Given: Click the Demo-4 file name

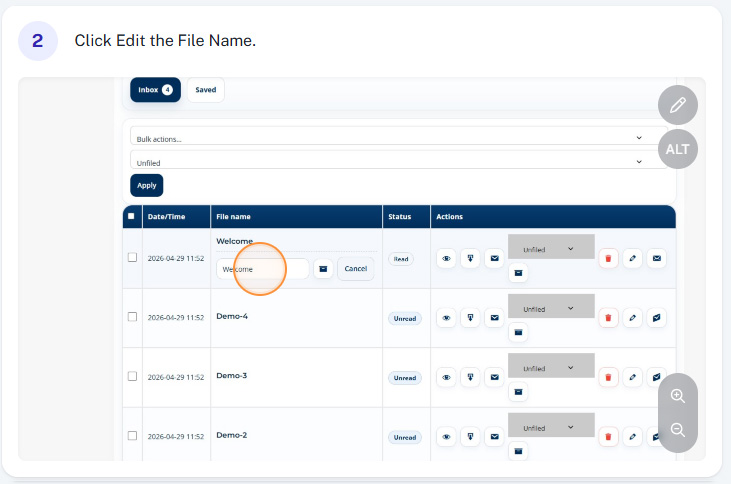Looking at the screenshot, I should (232, 316).
